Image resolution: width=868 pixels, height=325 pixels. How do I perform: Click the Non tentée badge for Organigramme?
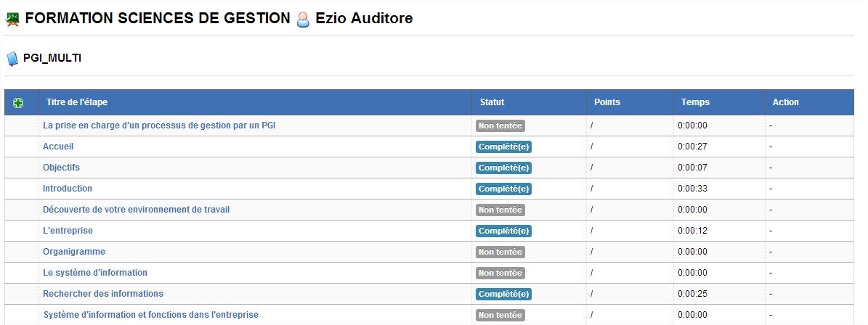pos(500,252)
